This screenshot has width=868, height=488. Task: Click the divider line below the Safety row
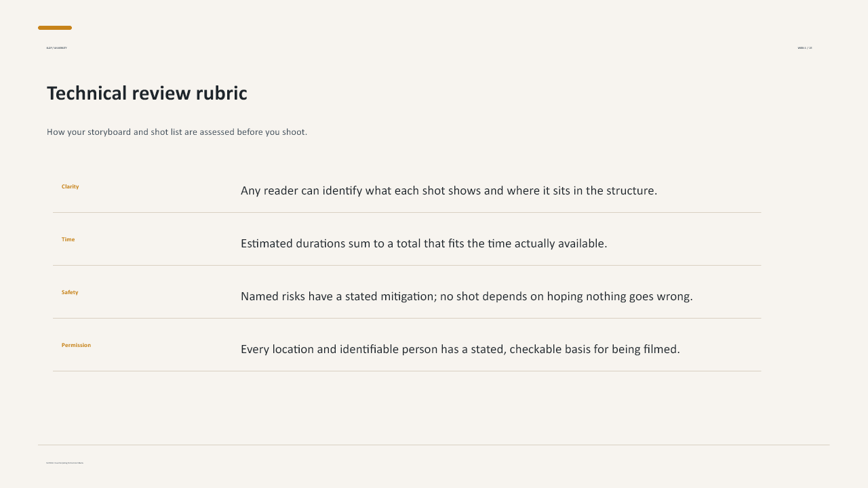407,318
